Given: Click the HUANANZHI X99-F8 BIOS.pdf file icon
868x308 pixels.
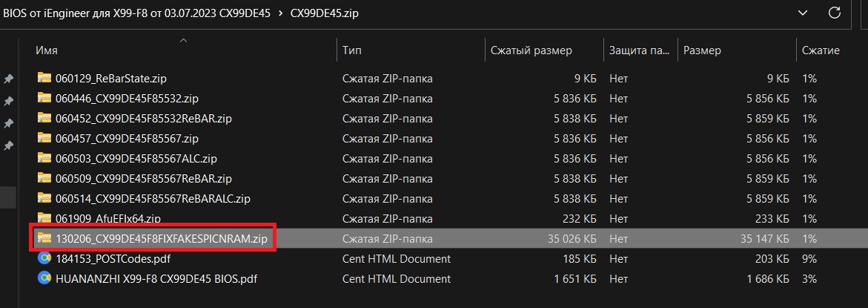Looking at the screenshot, I should pos(44,279).
